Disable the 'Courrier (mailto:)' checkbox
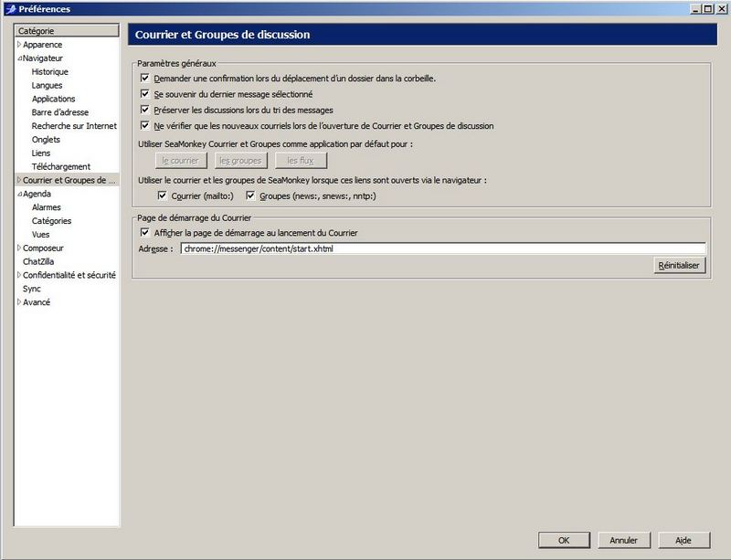 [163, 195]
